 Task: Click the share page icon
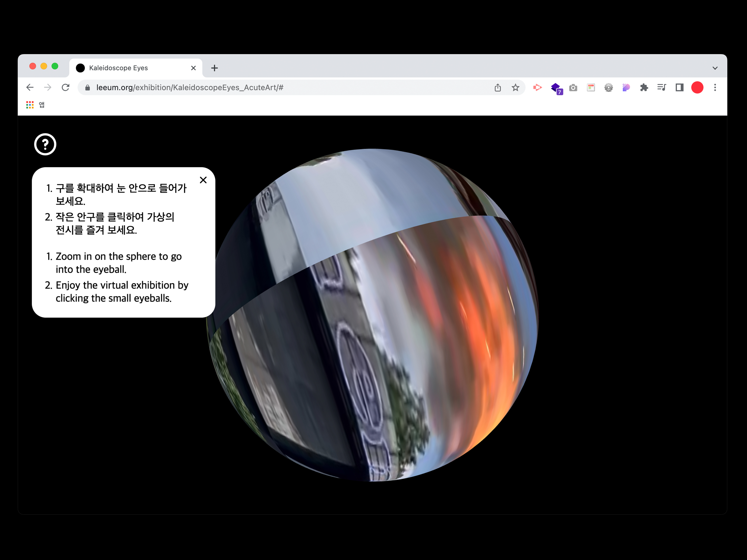[498, 88]
